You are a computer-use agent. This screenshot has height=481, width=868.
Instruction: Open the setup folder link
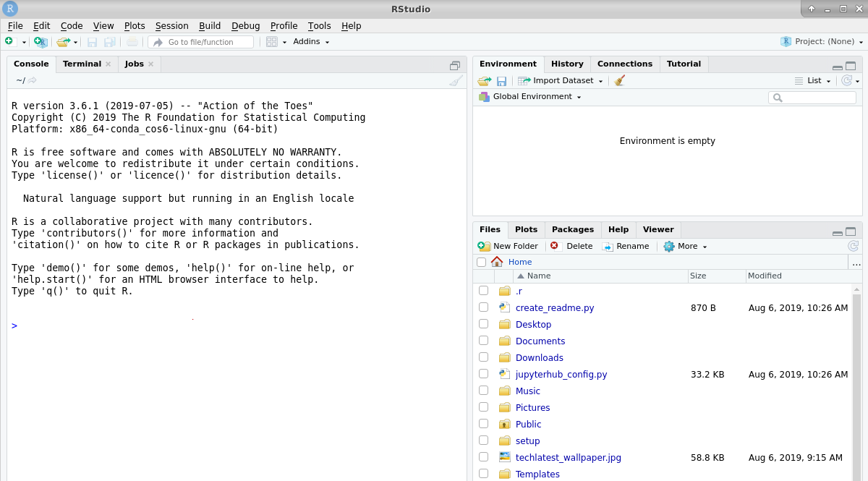point(527,441)
